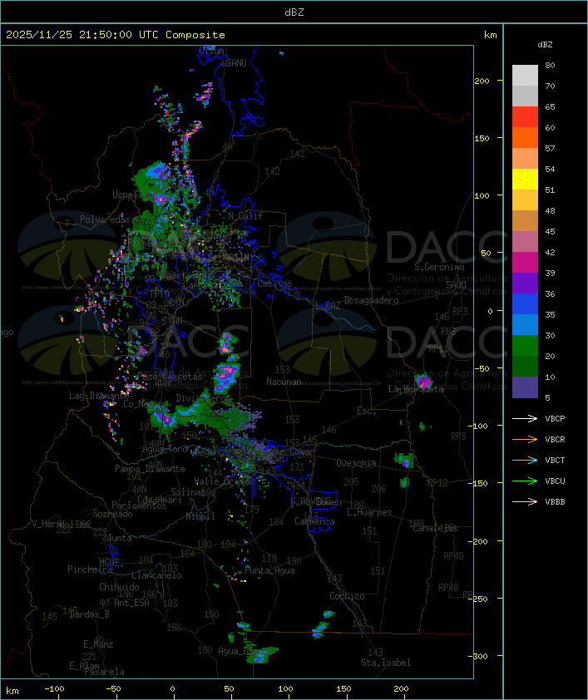The height and width of the screenshot is (700, 588).
Task: Select the royal blue 35-36 dBZ swatch
Action: [x=525, y=304]
